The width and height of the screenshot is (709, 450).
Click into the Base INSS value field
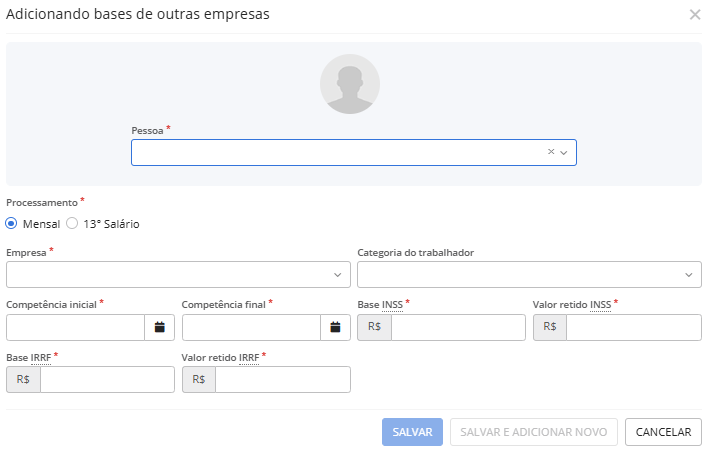click(457, 327)
